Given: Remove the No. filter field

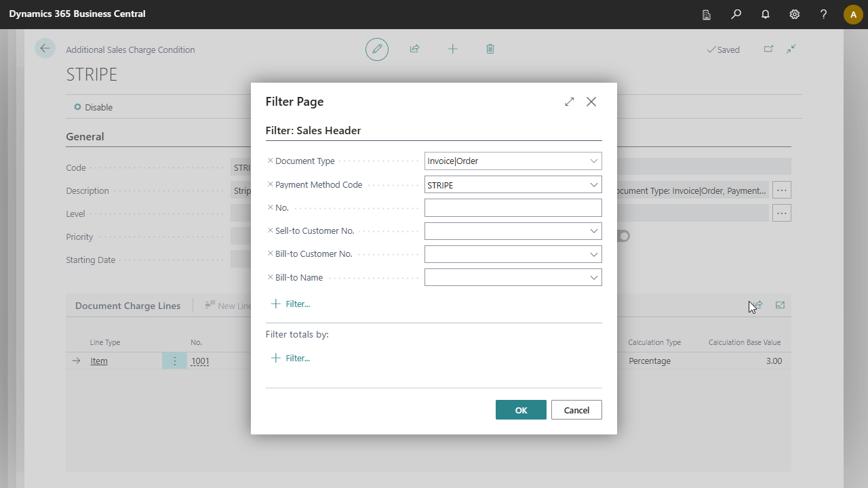Looking at the screenshot, I should point(271,207).
